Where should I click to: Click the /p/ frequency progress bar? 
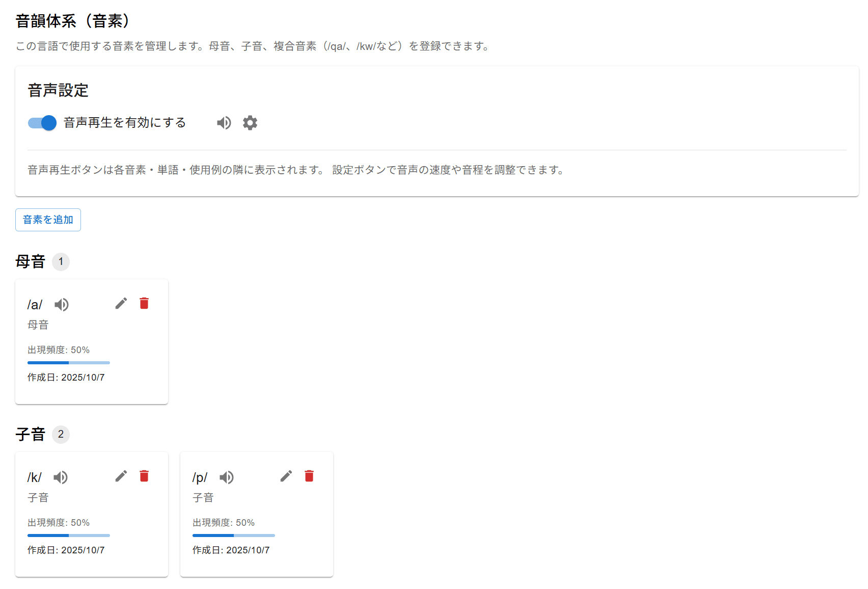[234, 536]
